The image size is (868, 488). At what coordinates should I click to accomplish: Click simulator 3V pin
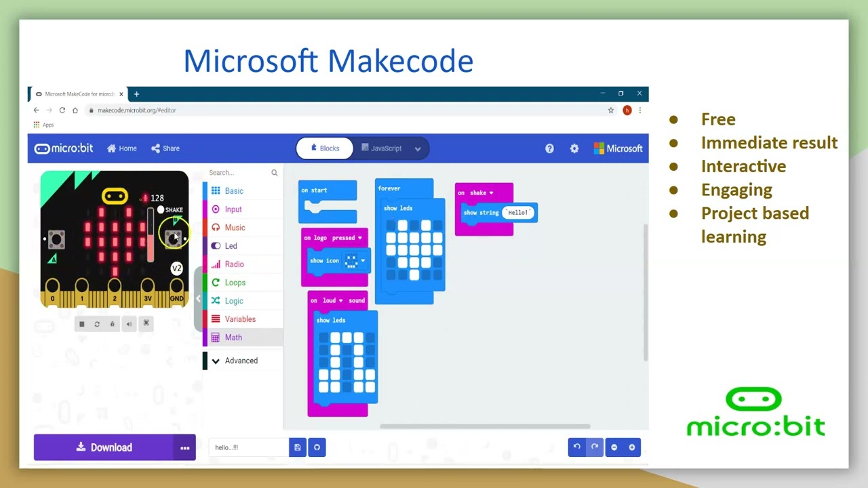click(x=147, y=292)
